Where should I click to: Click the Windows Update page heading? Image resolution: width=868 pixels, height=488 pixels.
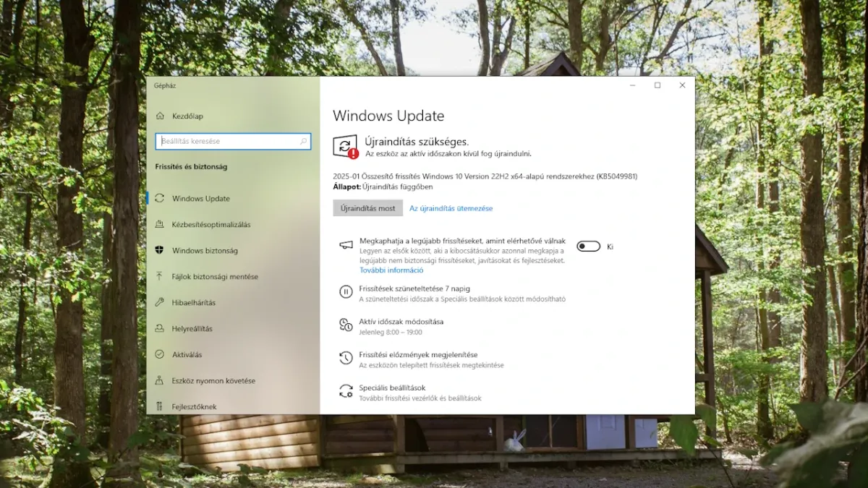[388, 116]
